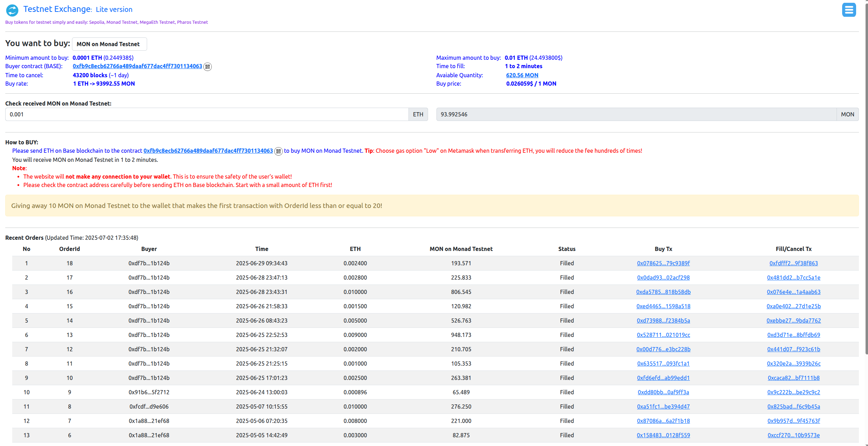
Task: Open Buy Tx 0xfd6efd...ab99edd1 link
Action: coord(663,378)
